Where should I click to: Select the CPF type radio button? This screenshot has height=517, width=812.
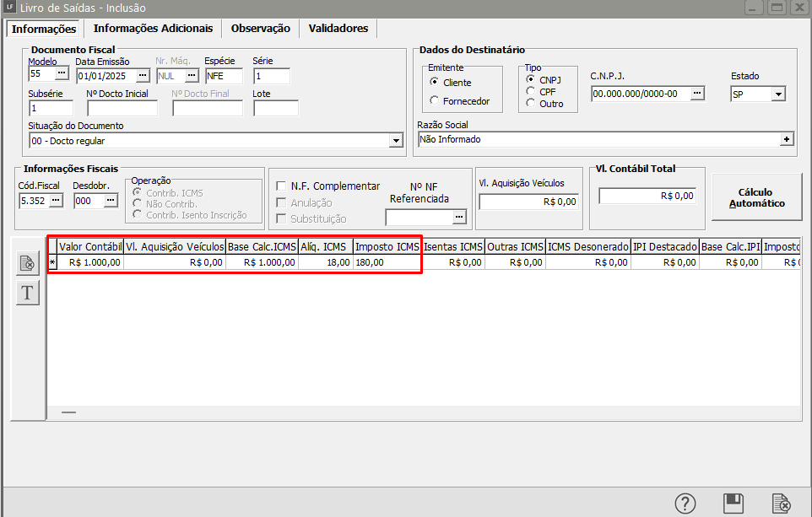click(530, 91)
